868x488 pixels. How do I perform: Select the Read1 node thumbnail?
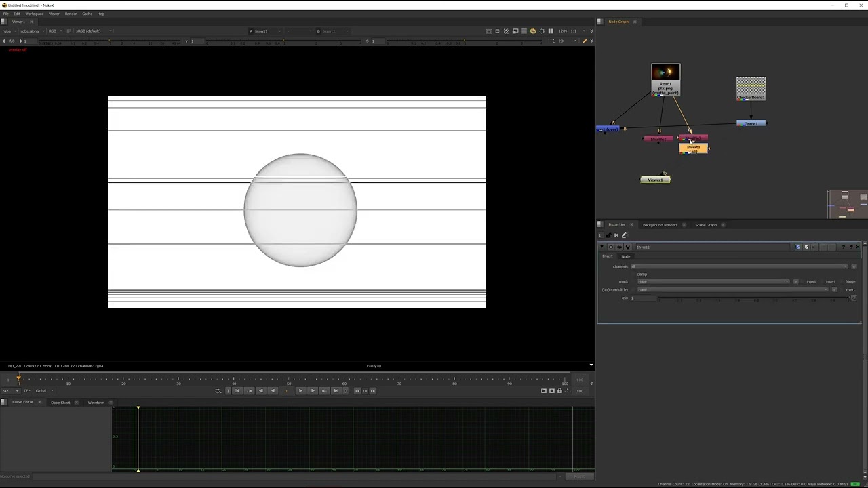click(x=665, y=72)
